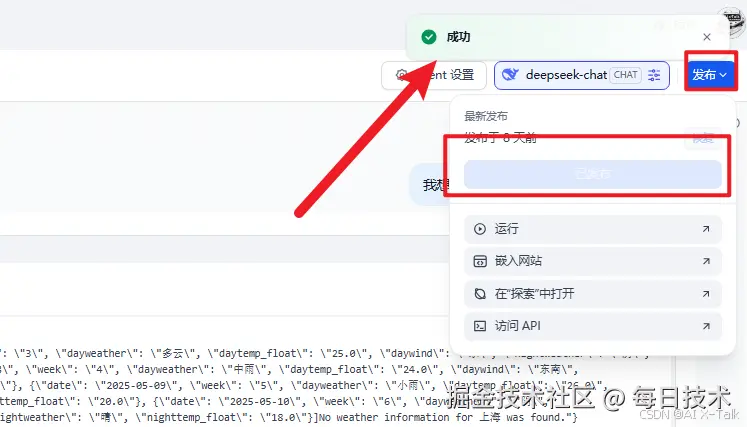Click the embed window icon beside 嵌入网站
Screen dimensions: 747x427
click(480, 261)
